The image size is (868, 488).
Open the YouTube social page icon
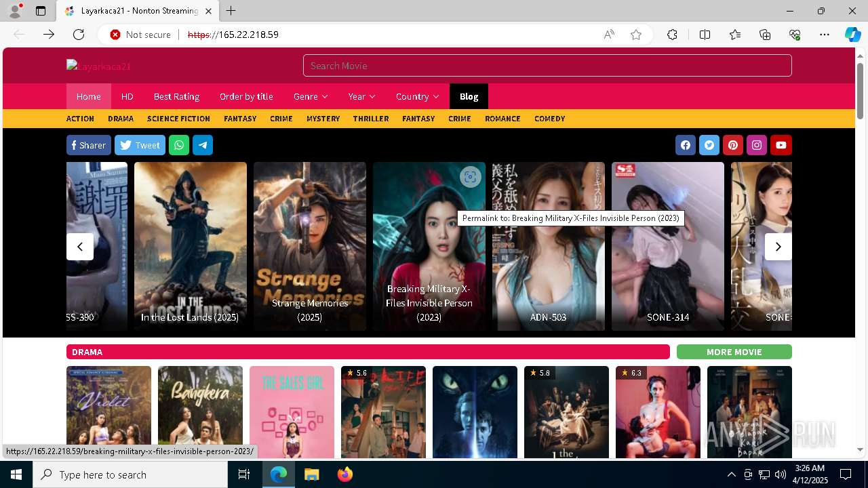(781, 145)
